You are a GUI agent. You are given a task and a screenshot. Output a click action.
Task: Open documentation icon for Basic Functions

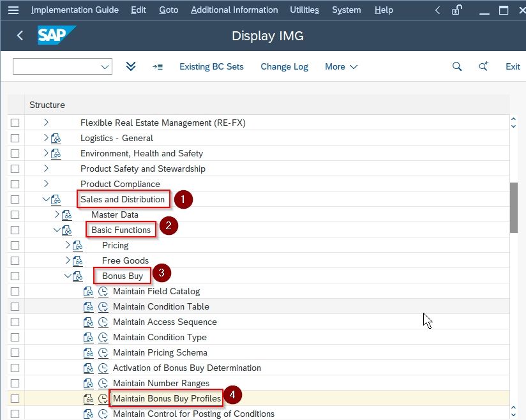click(67, 230)
